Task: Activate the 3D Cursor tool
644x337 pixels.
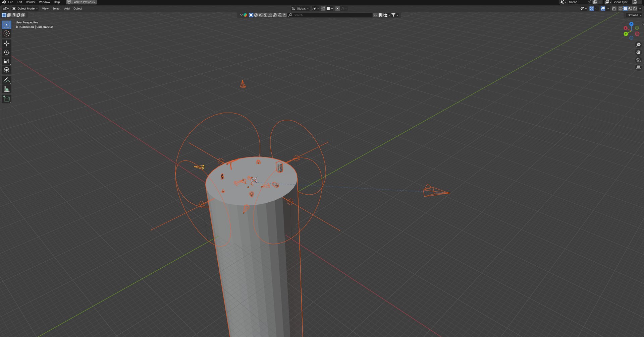Action: 6,33
